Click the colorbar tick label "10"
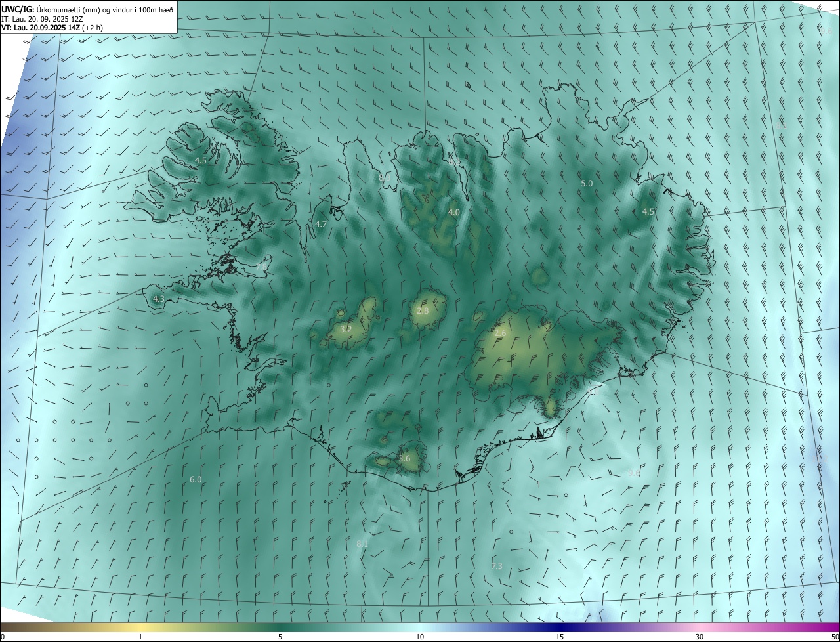 (x=420, y=637)
